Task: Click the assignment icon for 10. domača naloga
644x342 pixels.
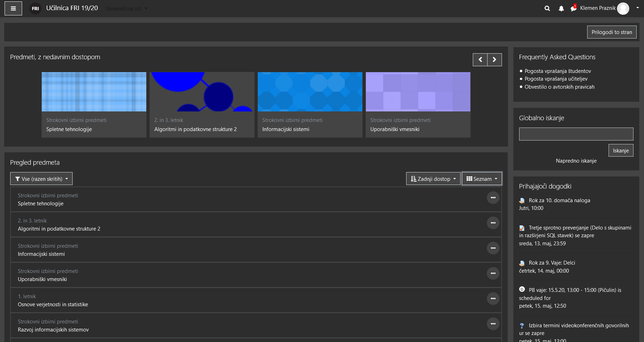Action: pos(522,200)
